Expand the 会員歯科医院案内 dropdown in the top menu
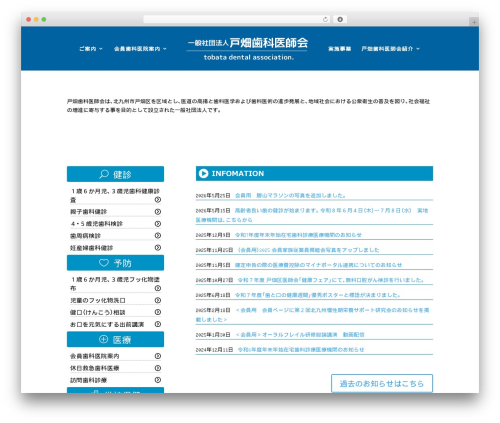The width and height of the screenshot is (500, 423). pyautogui.click(x=140, y=49)
